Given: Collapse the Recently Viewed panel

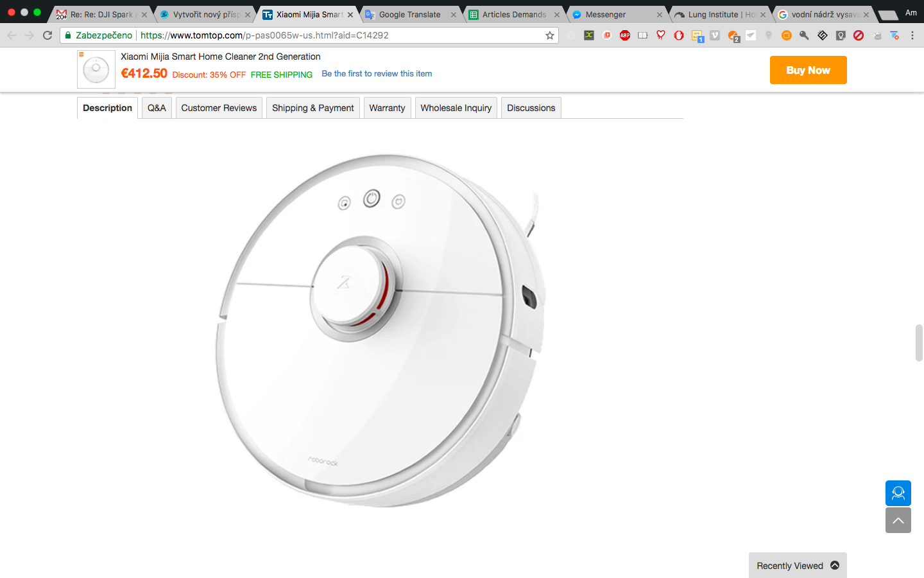Looking at the screenshot, I should (x=835, y=565).
